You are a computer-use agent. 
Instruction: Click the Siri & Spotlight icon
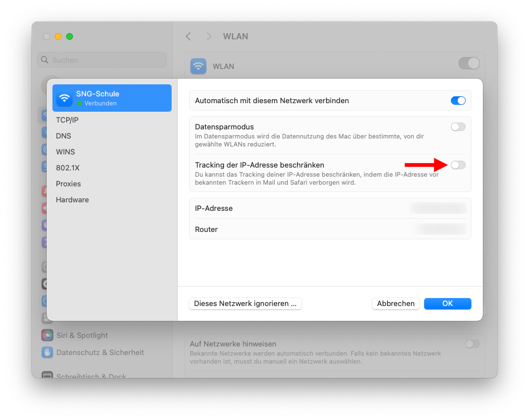point(47,336)
